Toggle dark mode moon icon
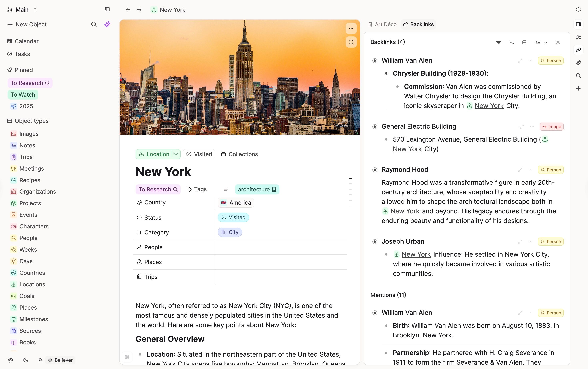The height and width of the screenshot is (369, 588). (x=26, y=360)
